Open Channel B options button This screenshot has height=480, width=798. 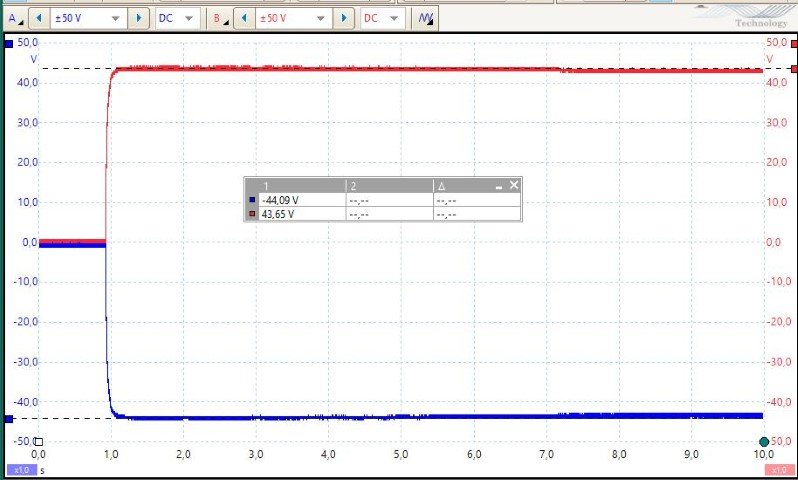(x=220, y=19)
